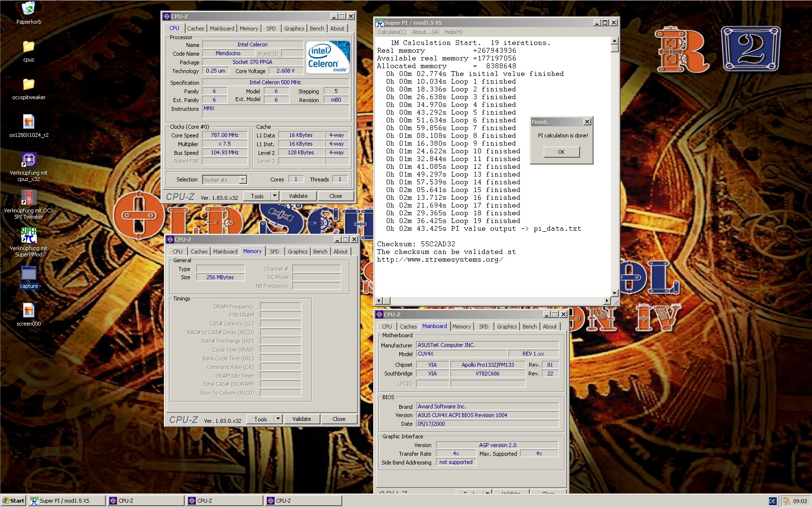
Task: Click the memory Size 256 MBytes field
Action: [220, 277]
